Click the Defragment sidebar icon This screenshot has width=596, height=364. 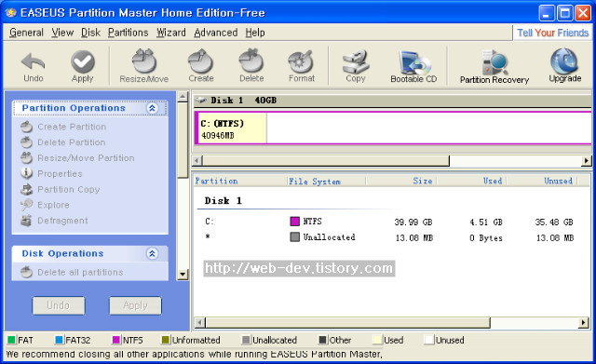(27, 220)
